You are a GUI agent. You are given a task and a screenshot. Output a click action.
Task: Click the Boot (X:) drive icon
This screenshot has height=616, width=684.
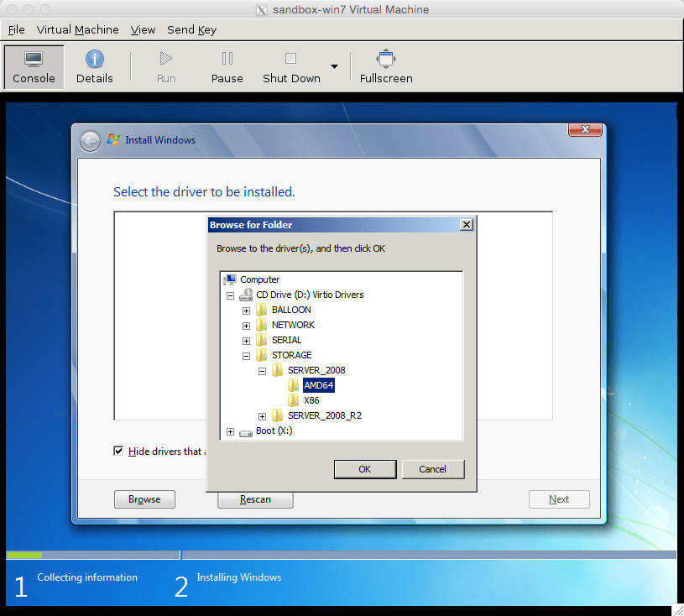click(246, 432)
